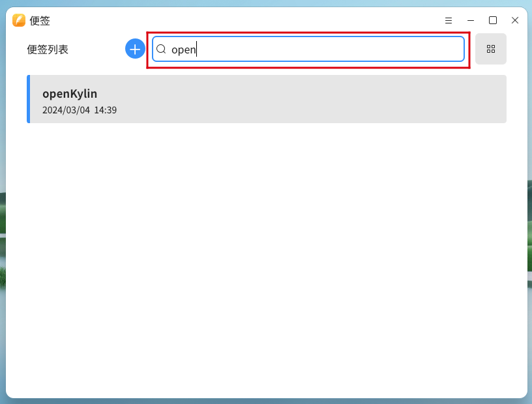Maximize the 便签 window
The image size is (532, 404).
[493, 21]
